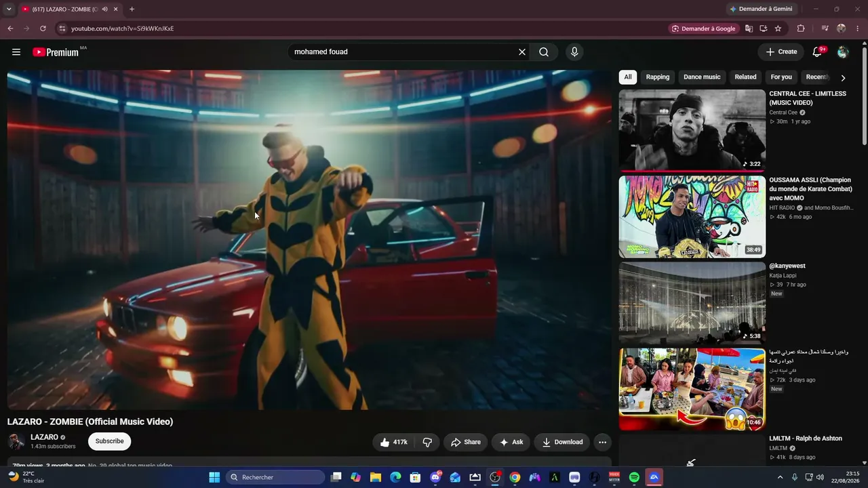Like the video with thumbs up
This screenshot has width=868, height=488.
(393, 442)
